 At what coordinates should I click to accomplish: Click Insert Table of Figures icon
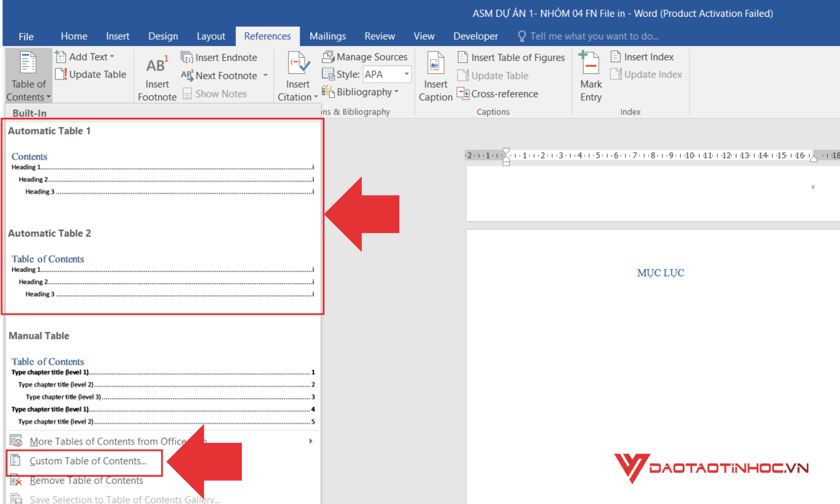pyautogui.click(x=463, y=57)
